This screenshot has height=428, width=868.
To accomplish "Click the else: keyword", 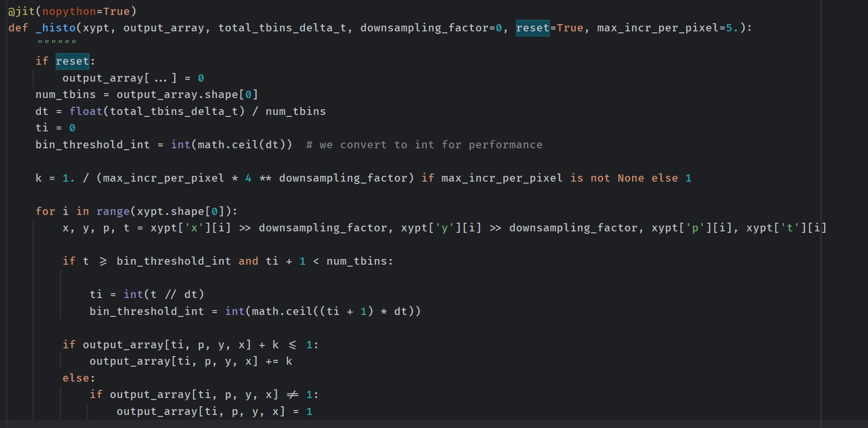I will tap(79, 378).
